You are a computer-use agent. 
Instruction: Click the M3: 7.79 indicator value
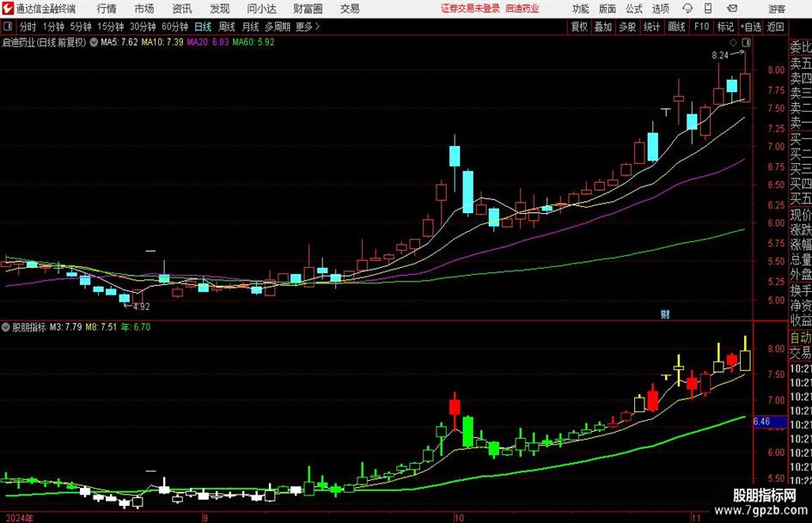[66, 327]
